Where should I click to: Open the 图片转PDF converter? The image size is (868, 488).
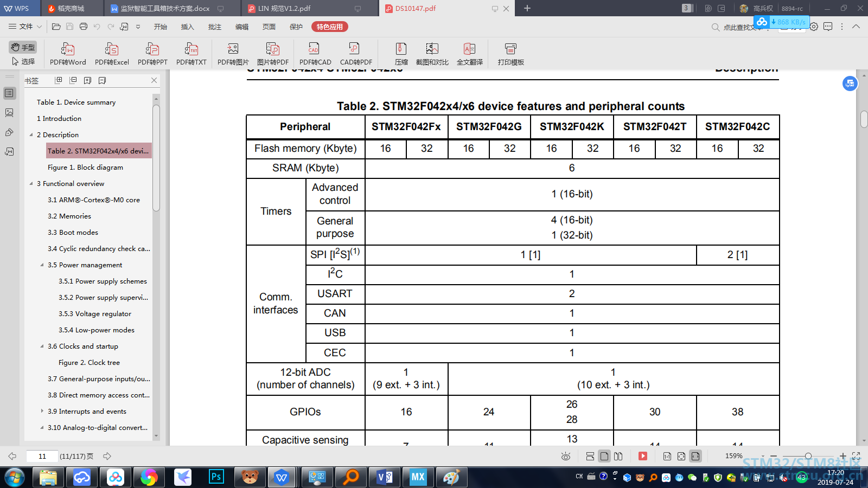(273, 54)
